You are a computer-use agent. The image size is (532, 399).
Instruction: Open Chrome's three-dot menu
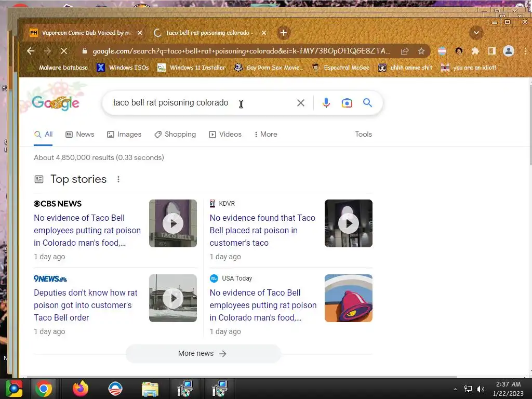525,51
